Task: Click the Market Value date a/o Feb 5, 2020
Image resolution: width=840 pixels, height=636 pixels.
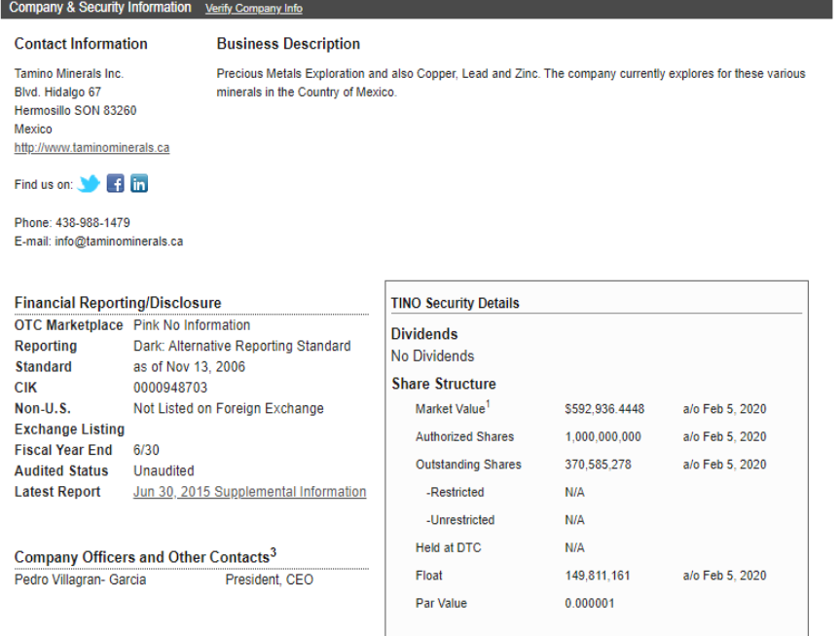Action: pyautogui.click(x=725, y=409)
